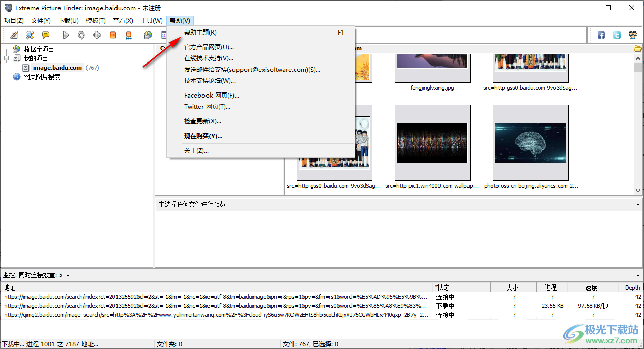The width and height of the screenshot is (644, 349).
Task: Choose 关于(Z)... menu entry
Action: click(x=261, y=151)
